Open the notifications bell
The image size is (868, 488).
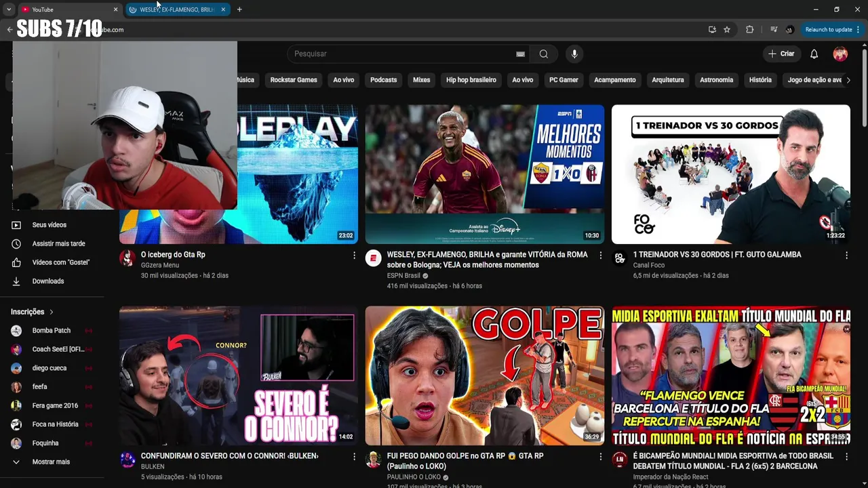coord(814,54)
